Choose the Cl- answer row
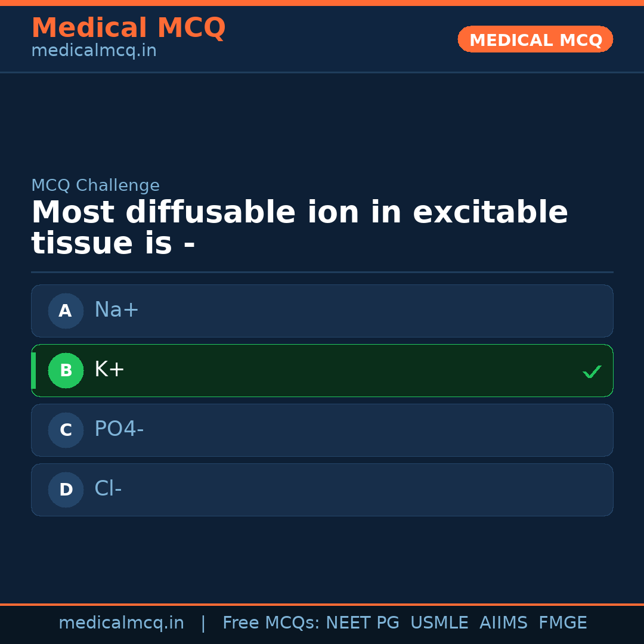 [322, 490]
